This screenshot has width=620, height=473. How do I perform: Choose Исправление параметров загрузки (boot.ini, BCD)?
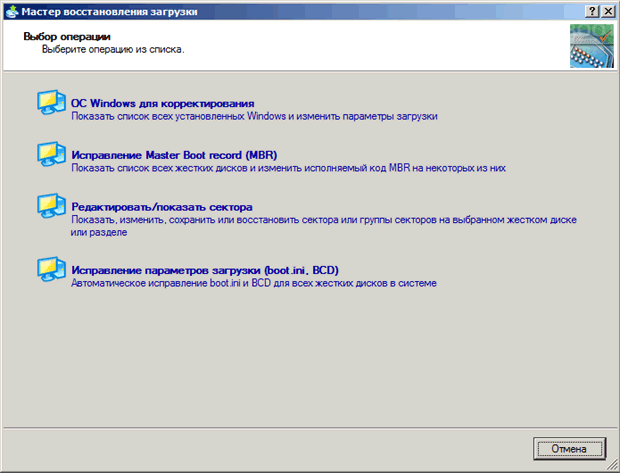(x=205, y=270)
